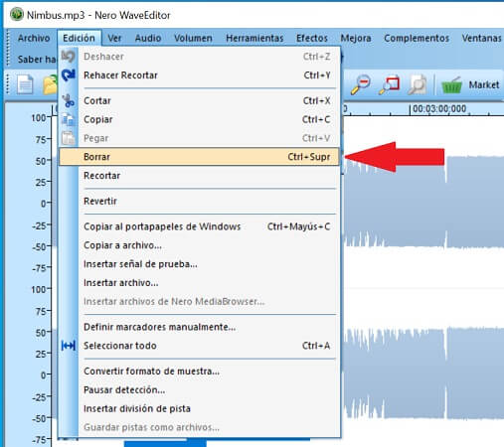Viewport: 504px width, 447px height.
Task: Open the Efectos menu
Action: click(312, 38)
